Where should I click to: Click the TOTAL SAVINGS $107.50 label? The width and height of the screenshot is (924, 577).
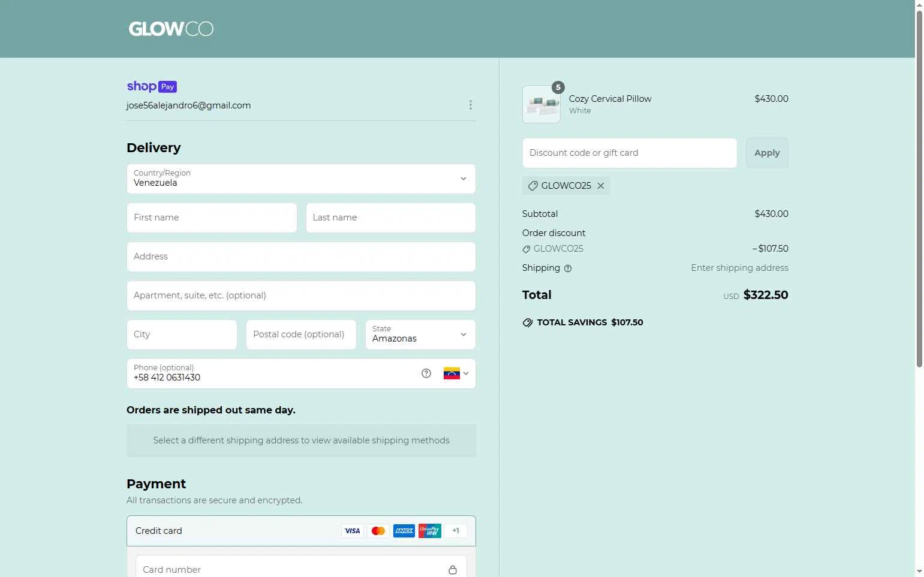coord(590,322)
